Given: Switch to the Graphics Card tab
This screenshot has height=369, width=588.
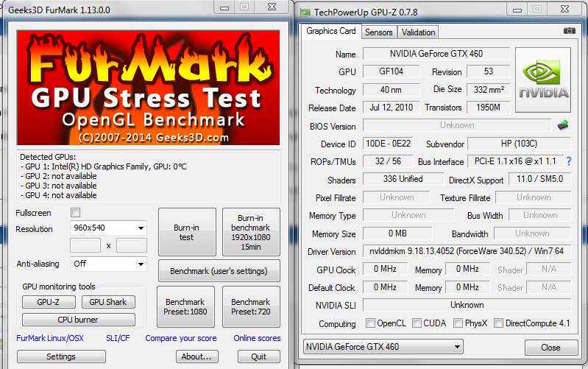Looking at the screenshot, I should coord(330,31).
